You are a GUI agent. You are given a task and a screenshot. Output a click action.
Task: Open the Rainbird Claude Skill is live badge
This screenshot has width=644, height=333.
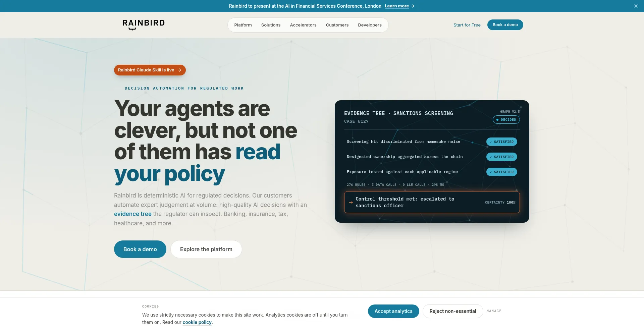150,70
